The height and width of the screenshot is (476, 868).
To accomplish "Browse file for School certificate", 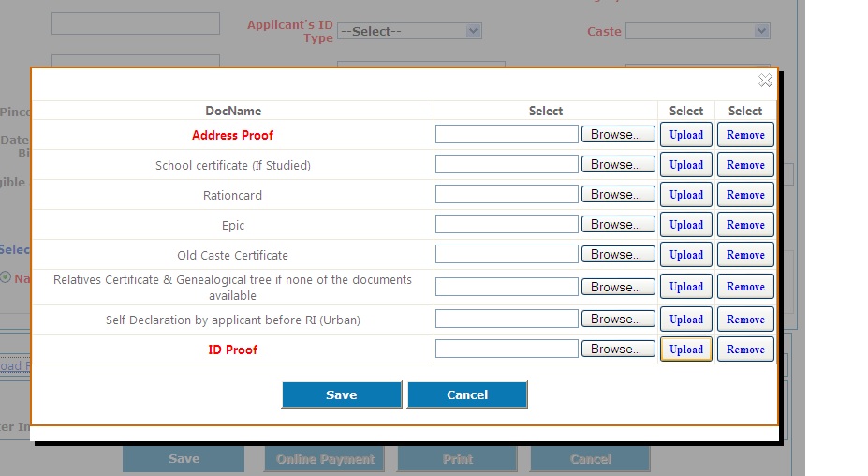I will [617, 165].
